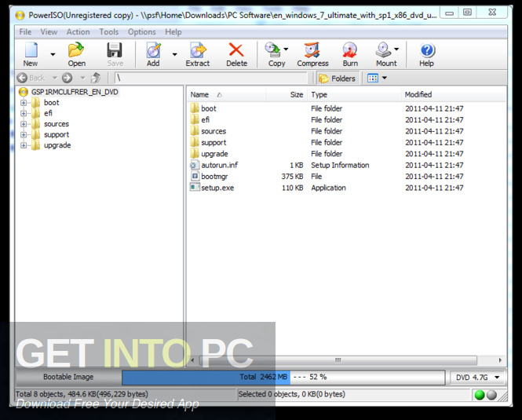Open the Tools menu
Image resolution: width=522 pixels, height=420 pixels.
(109, 32)
